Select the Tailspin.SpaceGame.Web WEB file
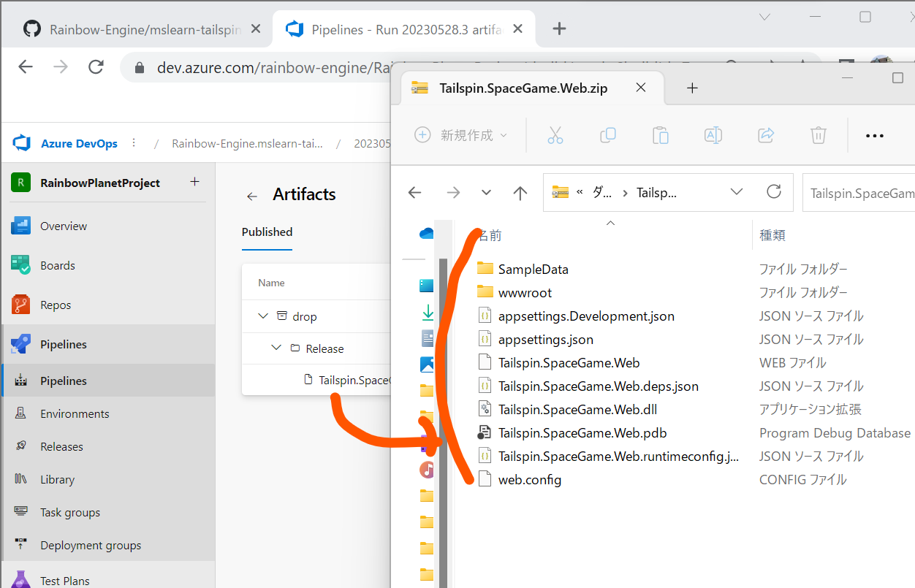 [569, 362]
